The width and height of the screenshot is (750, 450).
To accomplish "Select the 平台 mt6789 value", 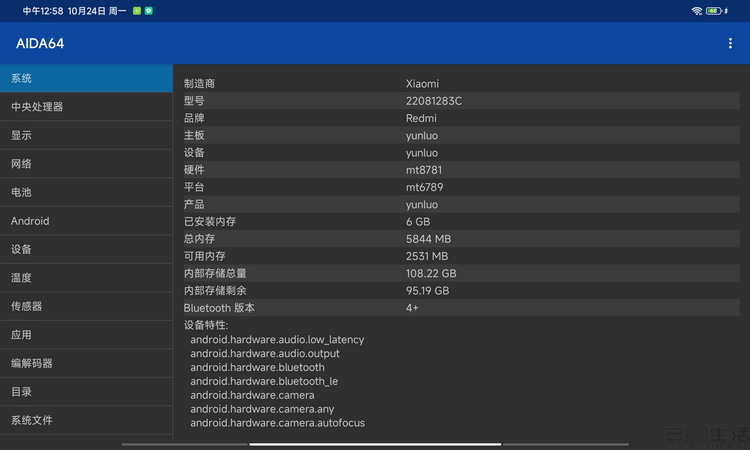I will (x=424, y=187).
